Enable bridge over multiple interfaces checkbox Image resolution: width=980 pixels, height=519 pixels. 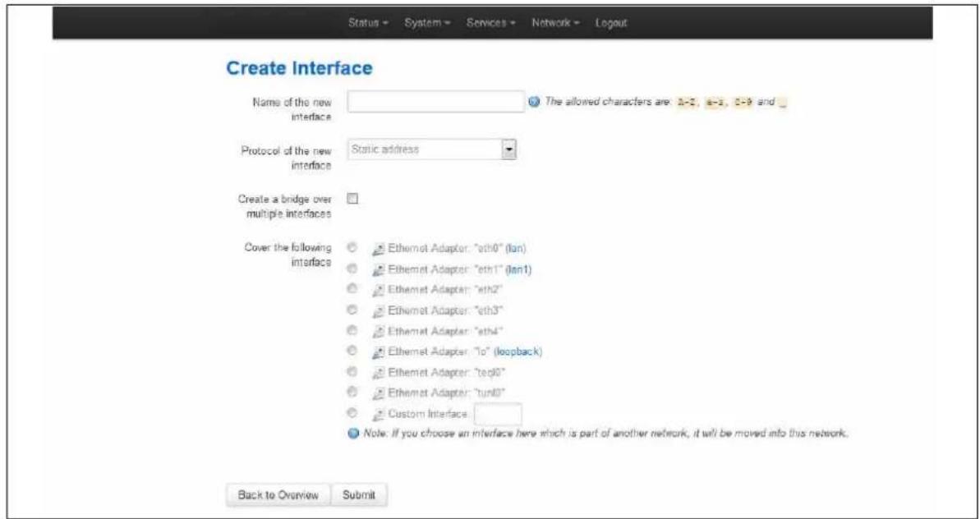click(x=352, y=199)
